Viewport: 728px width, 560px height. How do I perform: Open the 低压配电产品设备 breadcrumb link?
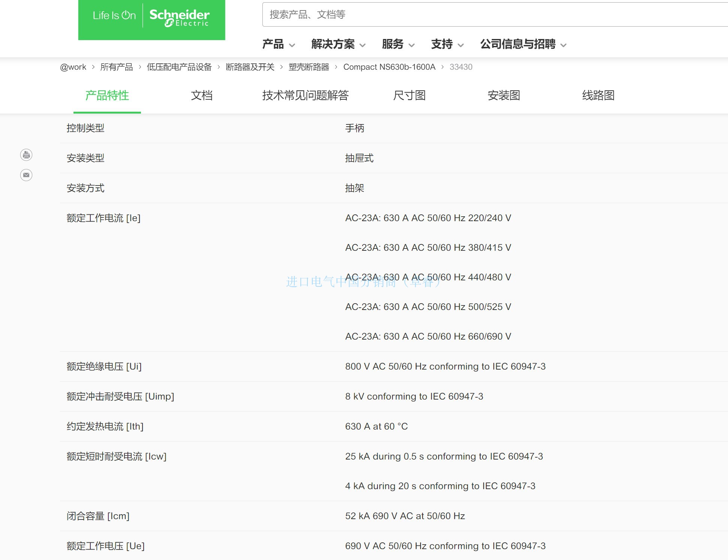179,67
